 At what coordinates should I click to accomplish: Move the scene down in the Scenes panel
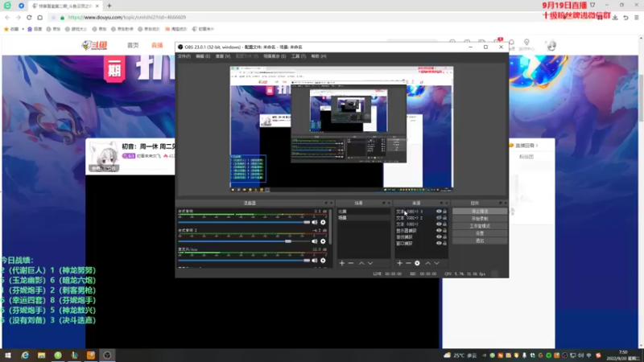(x=370, y=263)
